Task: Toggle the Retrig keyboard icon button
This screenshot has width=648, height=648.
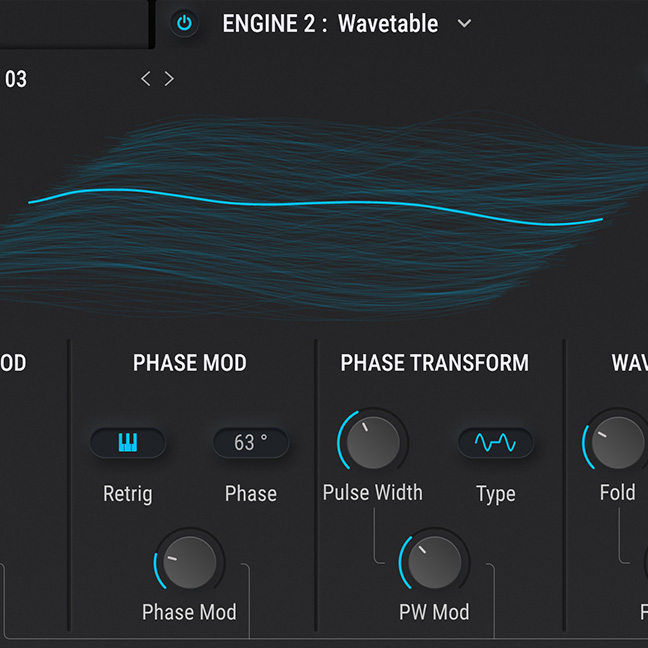Action: (x=128, y=442)
